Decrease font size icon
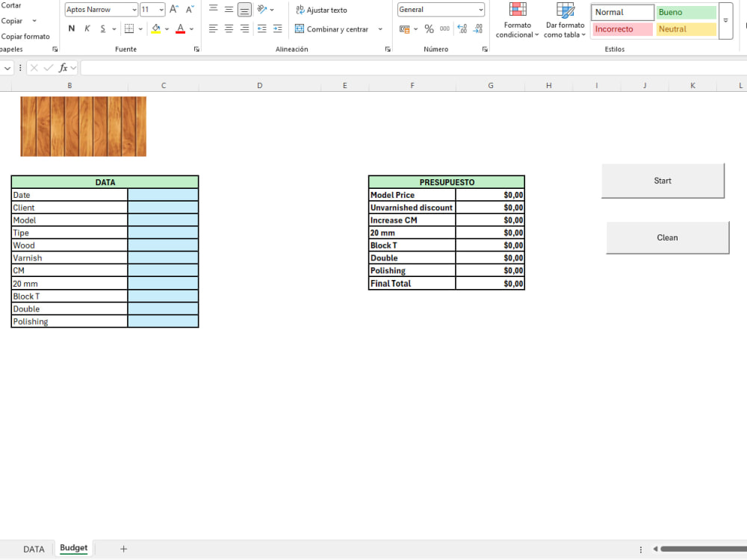747x560 pixels. tap(190, 10)
